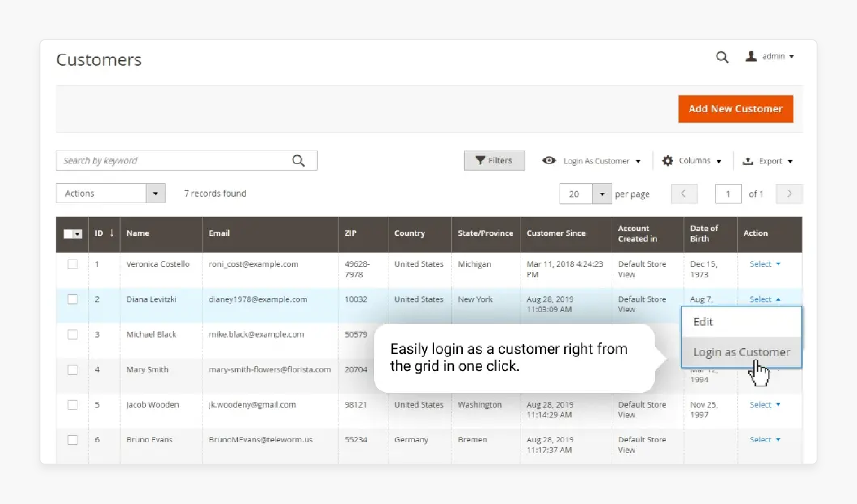This screenshot has height=504, width=857.
Task: Click the Filters button
Action: (x=494, y=161)
